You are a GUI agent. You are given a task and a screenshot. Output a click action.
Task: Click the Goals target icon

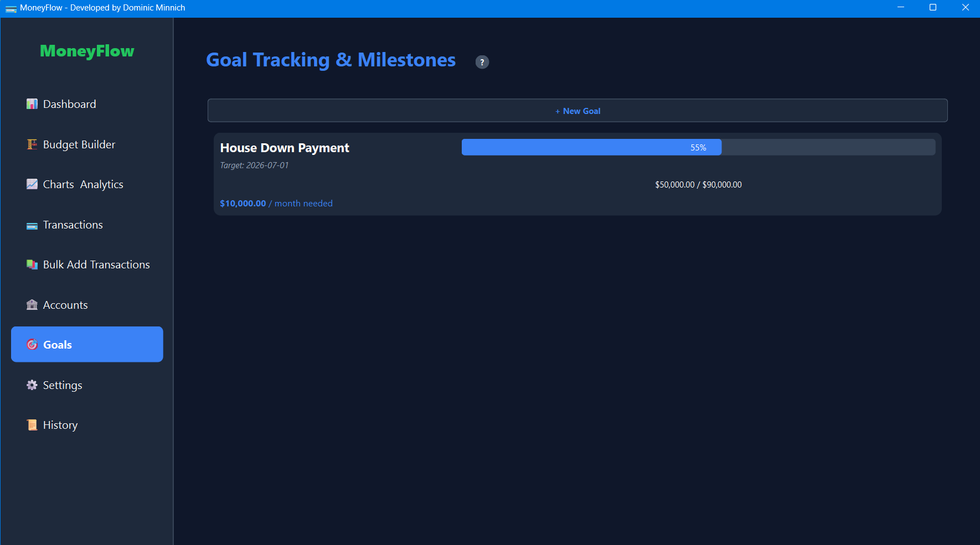point(32,344)
